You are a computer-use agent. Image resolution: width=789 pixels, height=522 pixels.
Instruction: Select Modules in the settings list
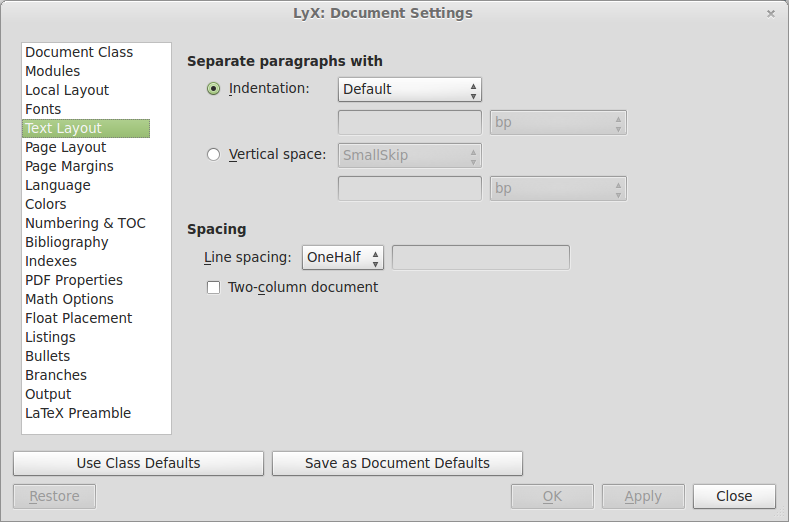pos(53,71)
